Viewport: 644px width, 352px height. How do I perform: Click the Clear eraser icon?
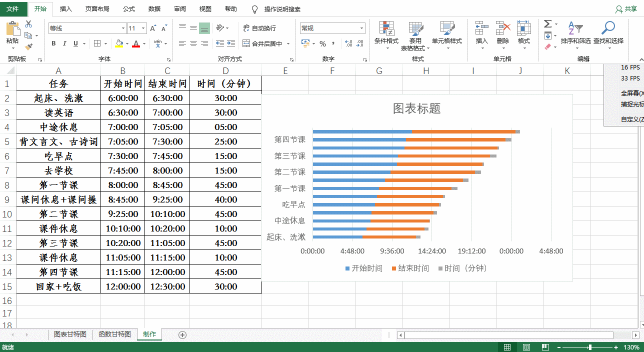click(x=548, y=47)
